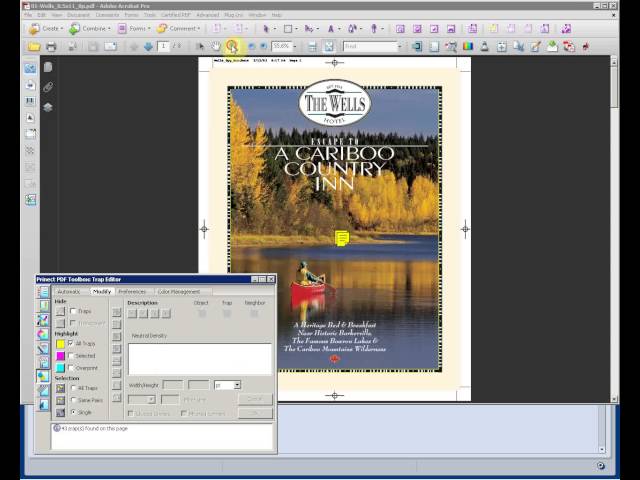Select the arrow Select tool in toolbar
Image resolution: width=640 pixels, height=480 pixels.
(x=200, y=46)
